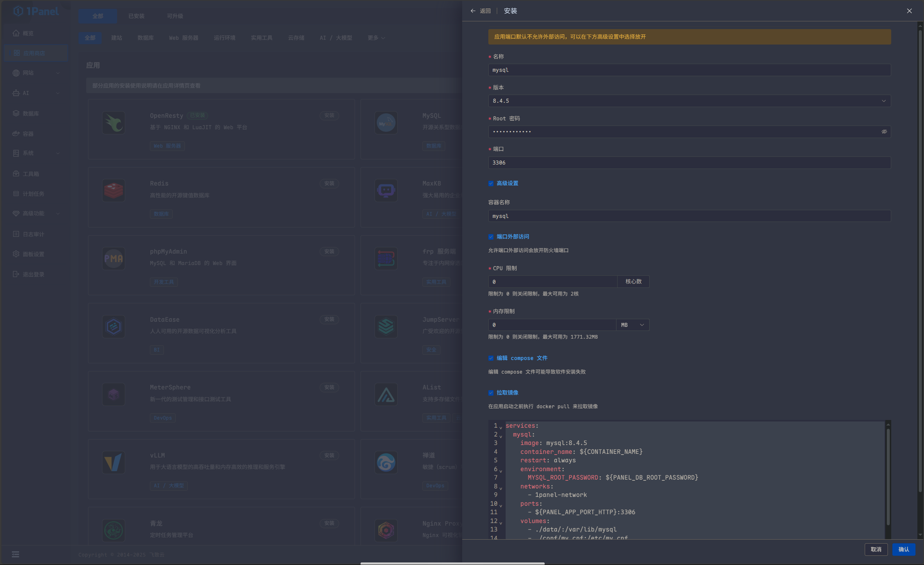
Task: Click the sidebar collapse menu icon
Action: coord(15,554)
